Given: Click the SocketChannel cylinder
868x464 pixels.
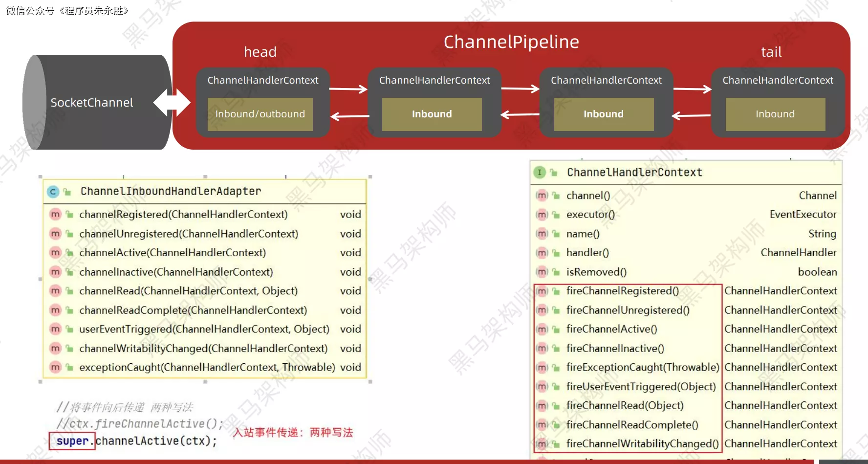Looking at the screenshot, I should coord(92,103).
